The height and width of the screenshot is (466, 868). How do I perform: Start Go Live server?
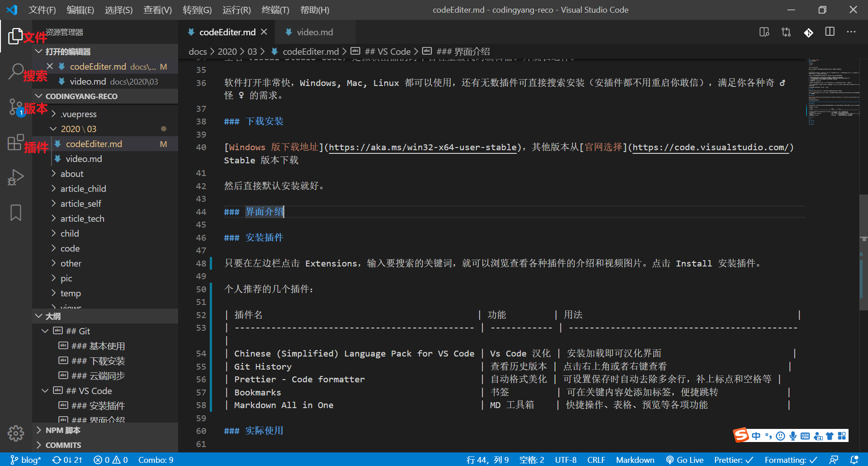click(685, 460)
